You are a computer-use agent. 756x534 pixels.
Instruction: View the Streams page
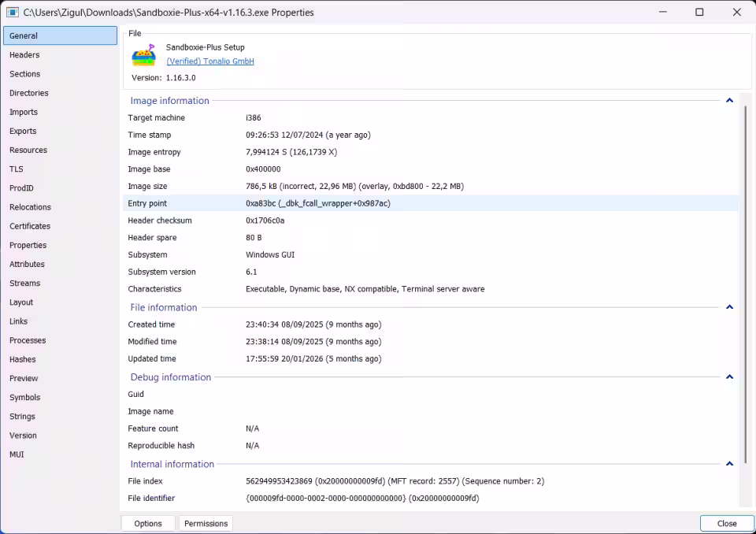61,284
